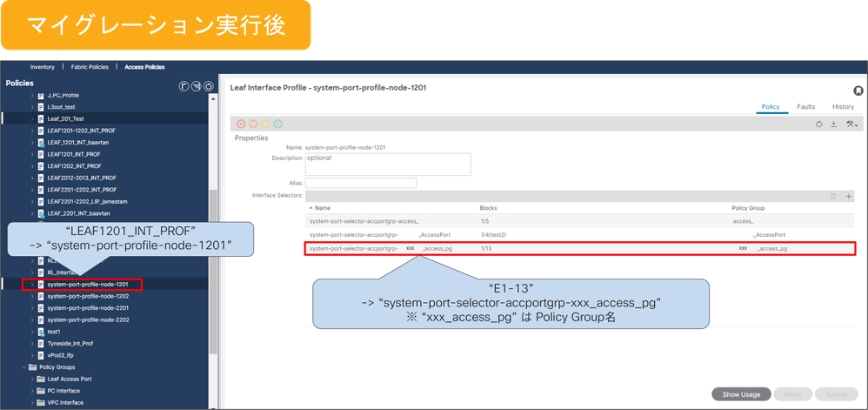Add an interface selector with plus icon
This screenshot has width=868, height=410.
(x=849, y=196)
